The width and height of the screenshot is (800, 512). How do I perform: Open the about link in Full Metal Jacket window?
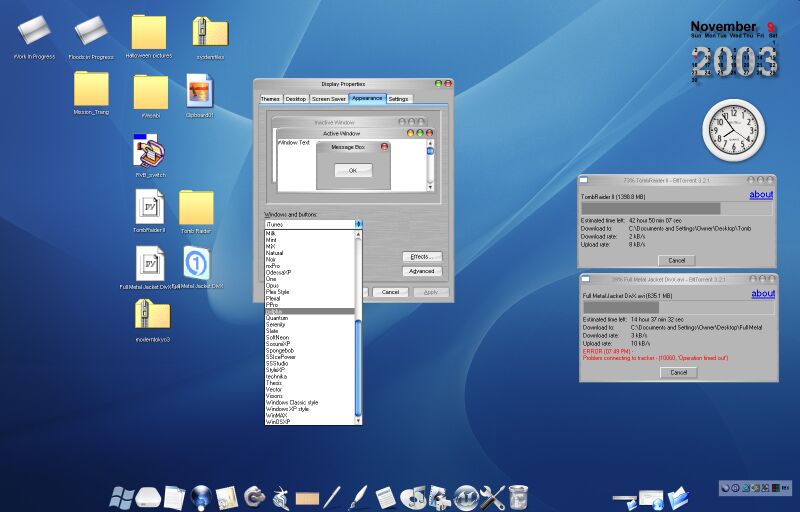coord(763,293)
